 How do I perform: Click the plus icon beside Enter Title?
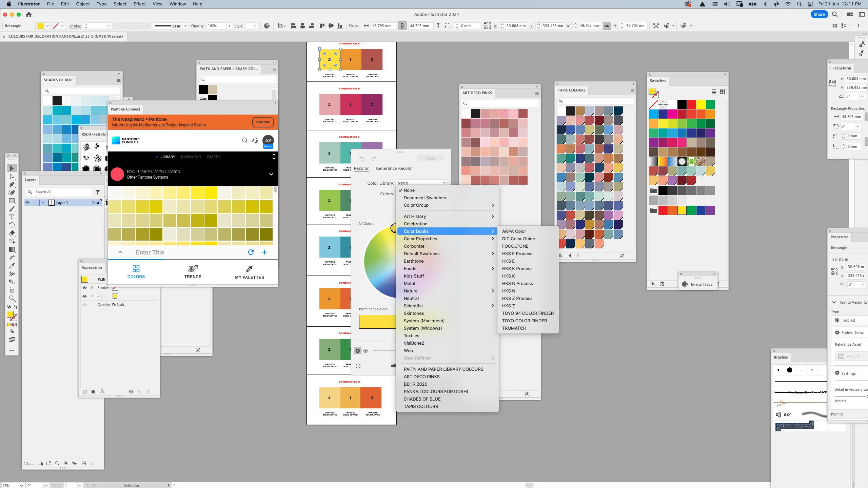coord(264,252)
